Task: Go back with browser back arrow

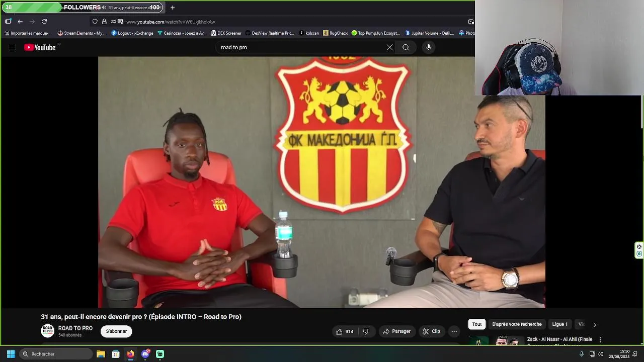Action: [20, 22]
